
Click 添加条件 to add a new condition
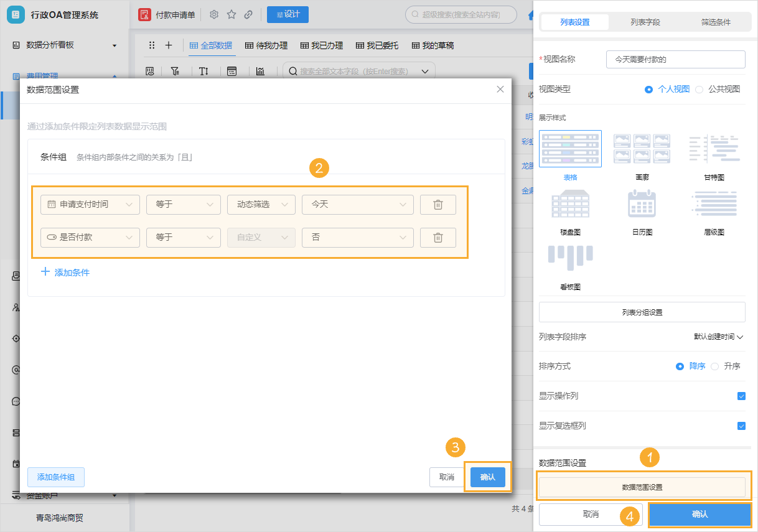pyautogui.click(x=65, y=272)
